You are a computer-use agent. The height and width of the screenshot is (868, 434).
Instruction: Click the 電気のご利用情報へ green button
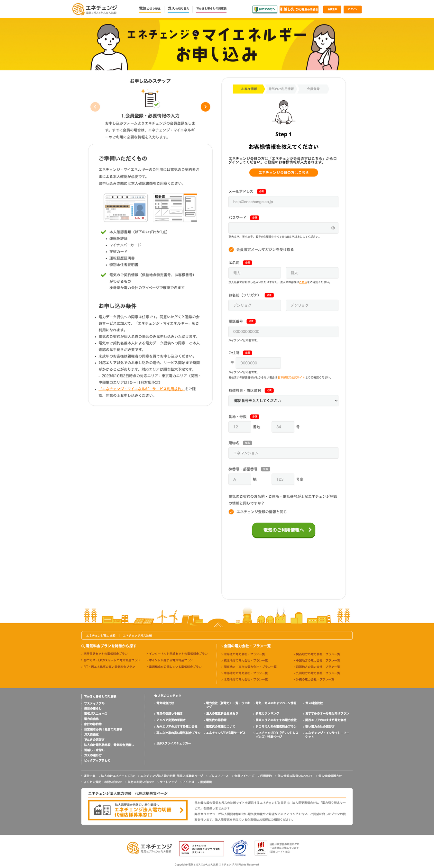(x=284, y=530)
